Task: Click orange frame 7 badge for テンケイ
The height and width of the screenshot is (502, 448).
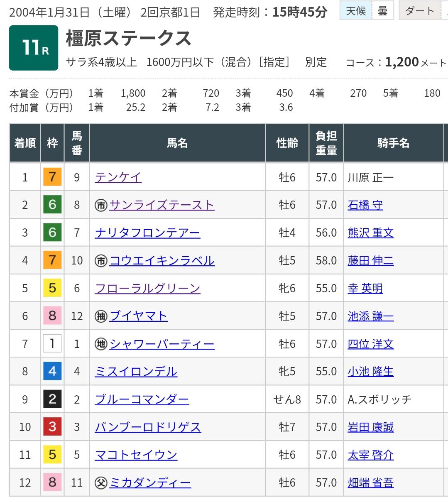Action: 52,177
